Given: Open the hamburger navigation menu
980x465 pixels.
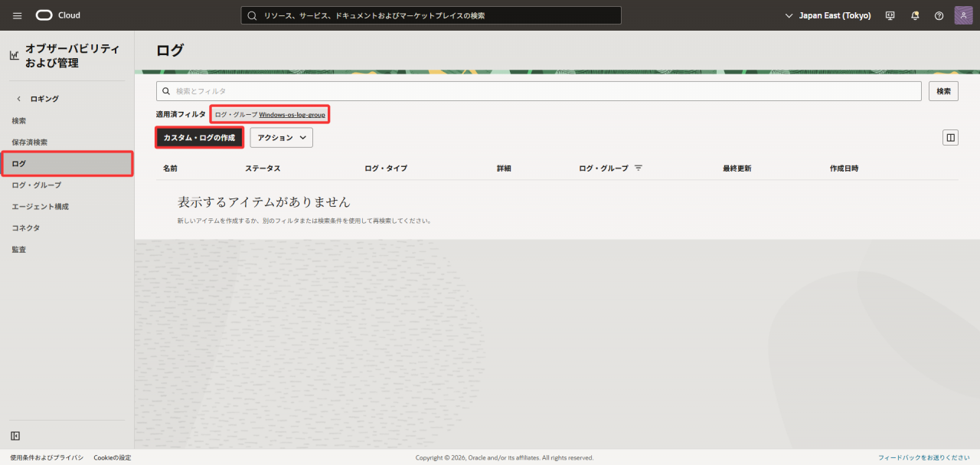Looking at the screenshot, I should tap(18, 15).
